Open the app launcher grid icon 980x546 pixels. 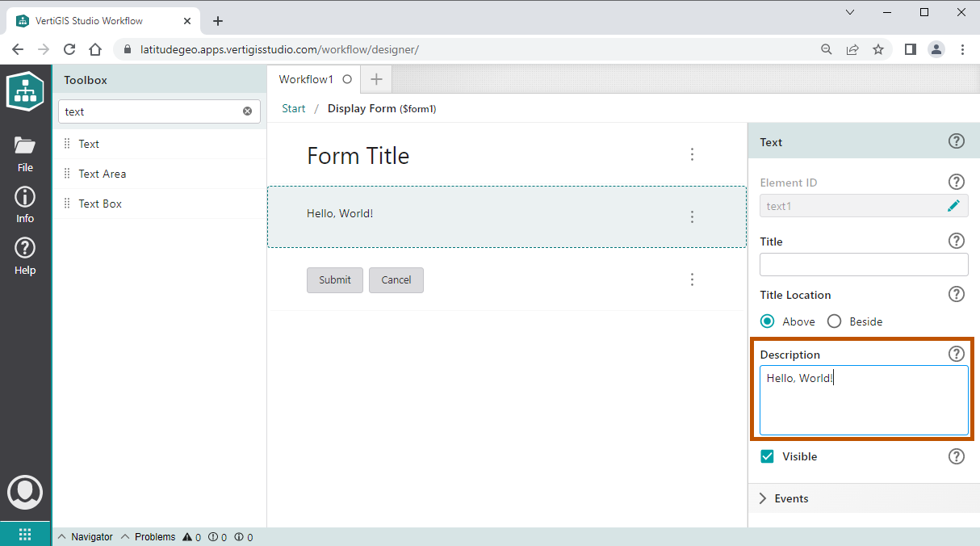[25, 535]
